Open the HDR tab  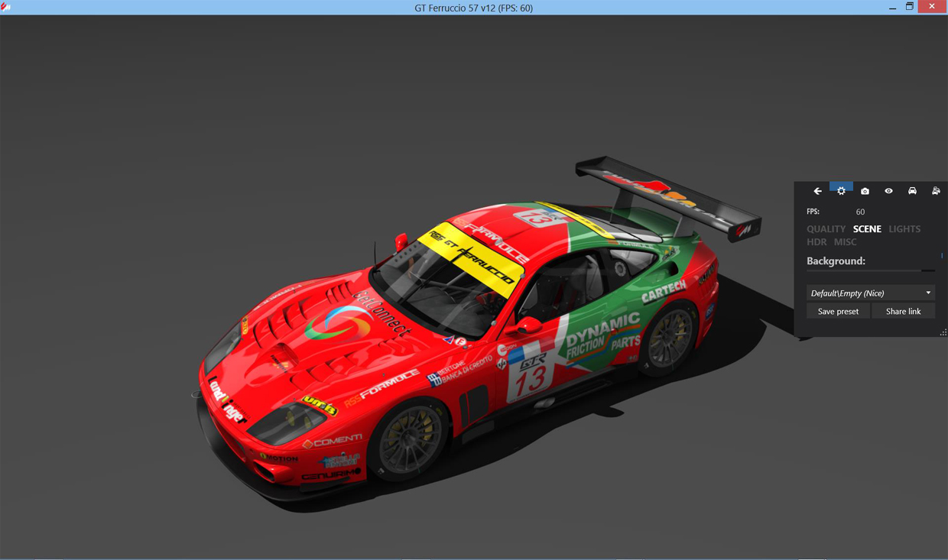[x=817, y=242]
